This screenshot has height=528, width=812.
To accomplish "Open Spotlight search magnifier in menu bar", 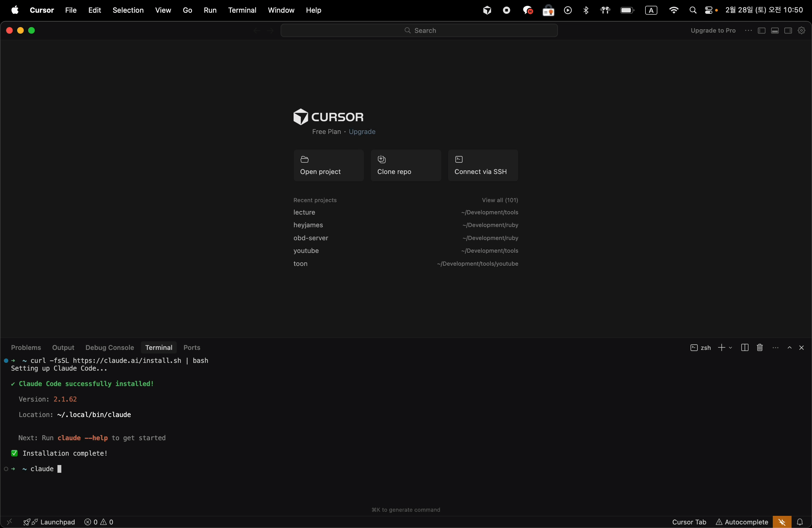I will [x=693, y=10].
